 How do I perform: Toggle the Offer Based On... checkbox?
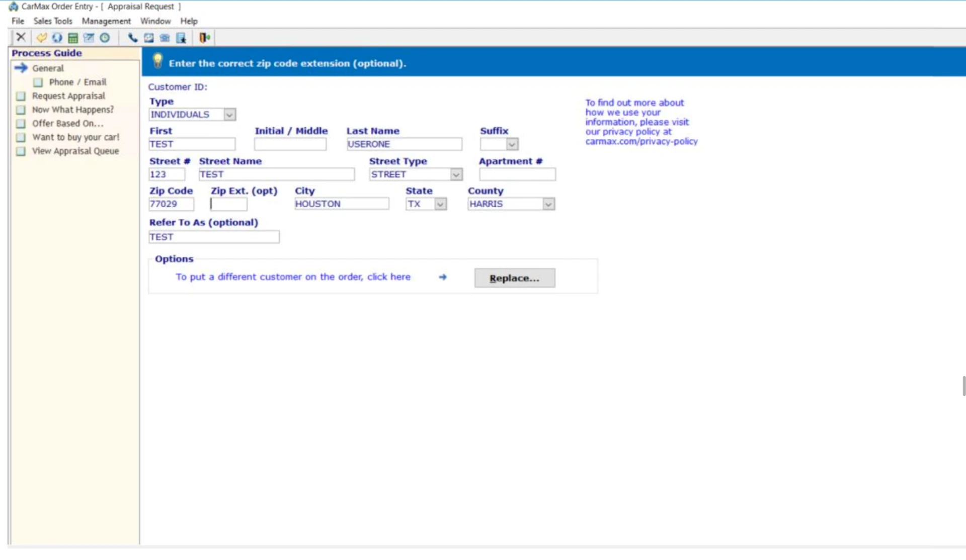pyautogui.click(x=21, y=124)
